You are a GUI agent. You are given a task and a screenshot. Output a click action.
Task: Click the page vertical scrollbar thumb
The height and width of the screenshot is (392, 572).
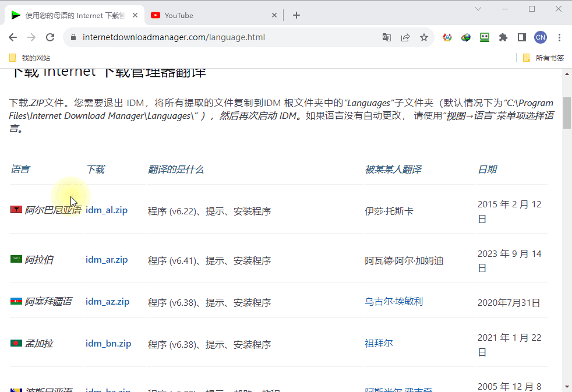point(567,112)
